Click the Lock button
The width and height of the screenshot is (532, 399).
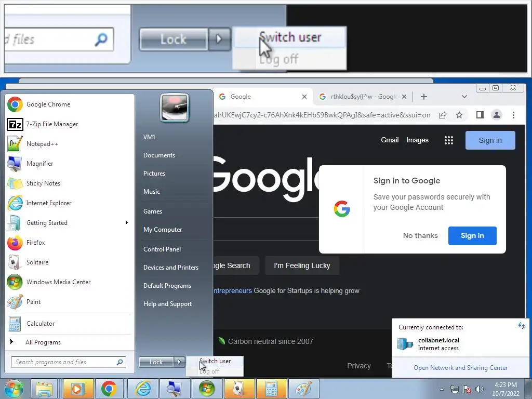point(156,362)
